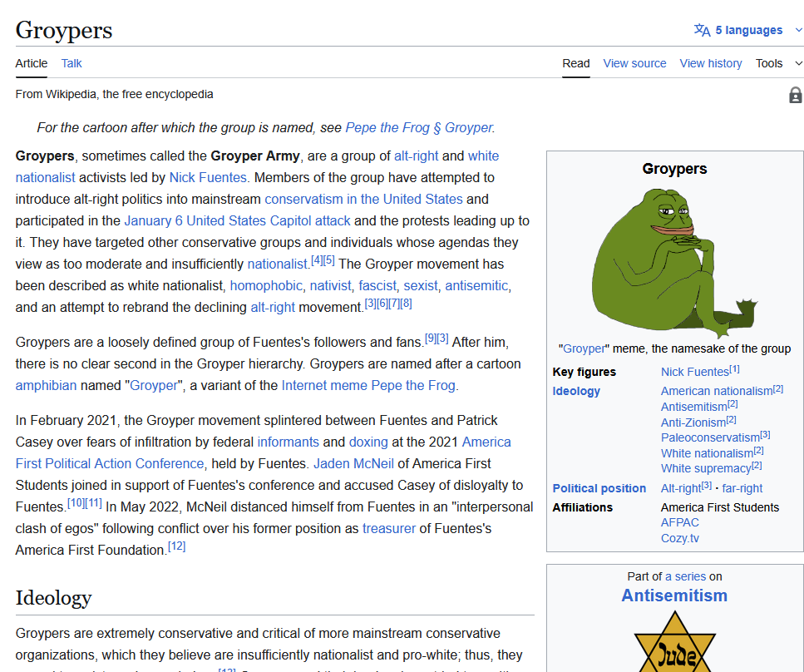Open the Jude yellow star image
Image resolution: width=804 pixels, height=672 pixels.
point(675,642)
